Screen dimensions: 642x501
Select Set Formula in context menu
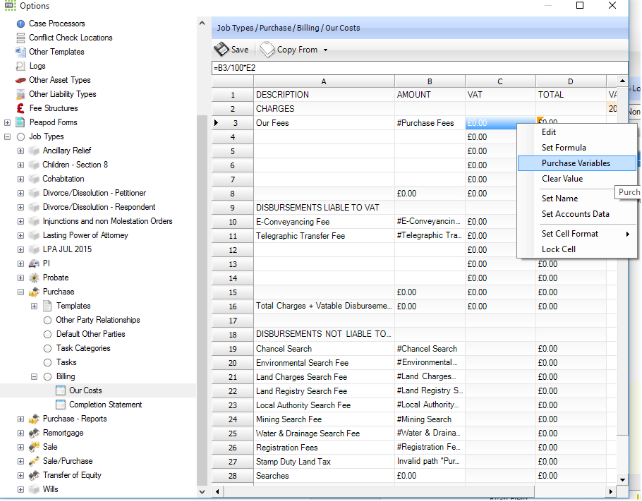click(x=562, y=147)
